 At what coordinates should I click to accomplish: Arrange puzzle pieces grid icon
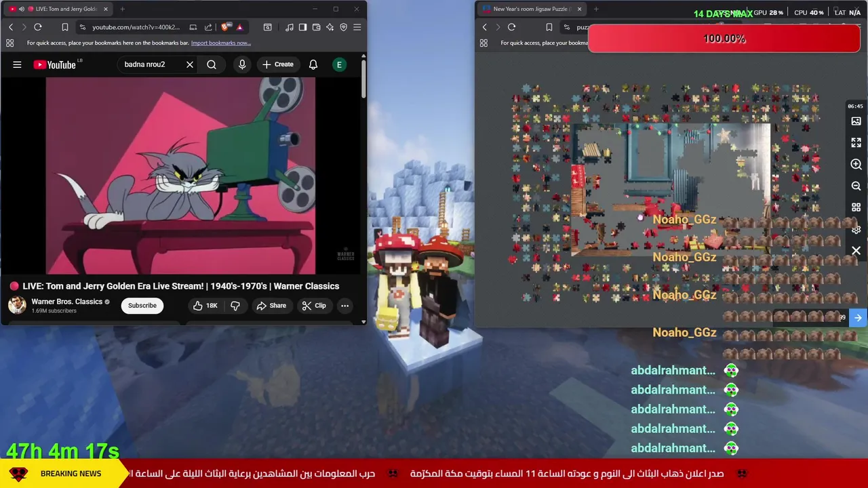(856, 207)
